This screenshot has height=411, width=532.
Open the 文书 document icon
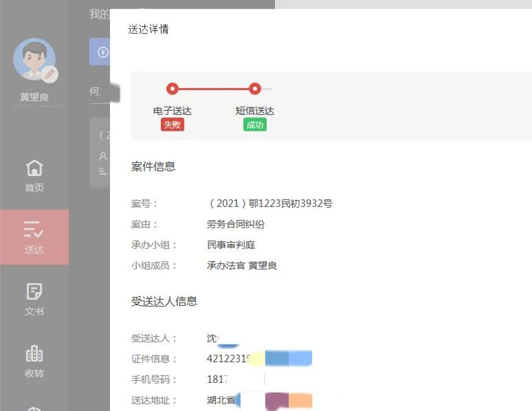click(34, 291)
